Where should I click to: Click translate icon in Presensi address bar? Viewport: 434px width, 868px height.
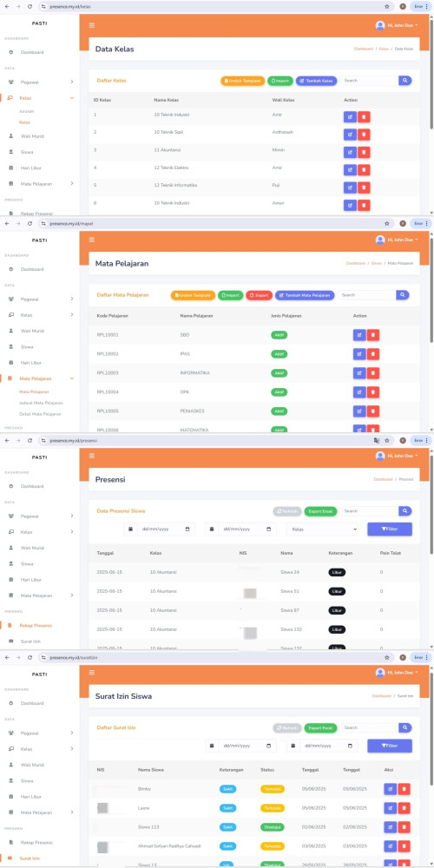tap(377, 441)
